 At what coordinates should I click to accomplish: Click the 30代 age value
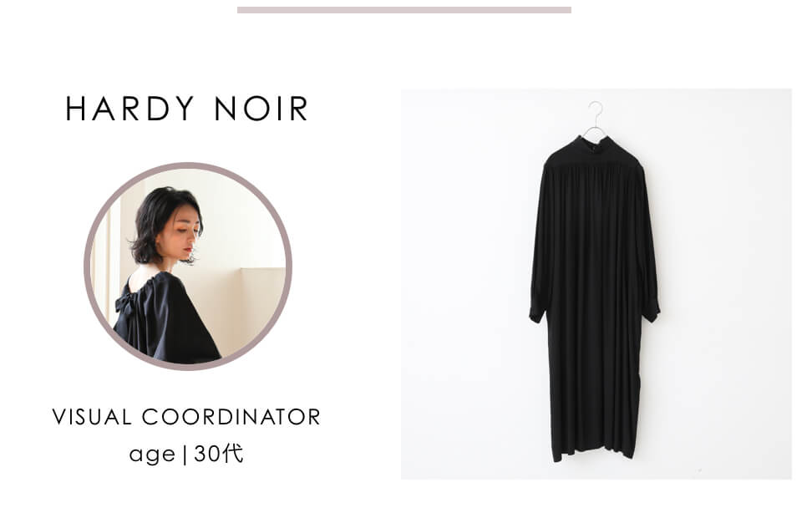219,454
